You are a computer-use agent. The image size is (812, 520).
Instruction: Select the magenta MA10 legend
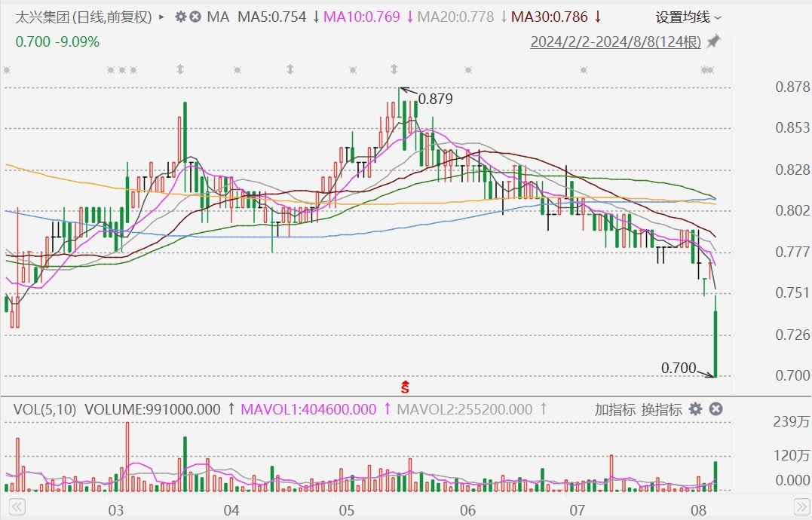(x=360, y=17)
